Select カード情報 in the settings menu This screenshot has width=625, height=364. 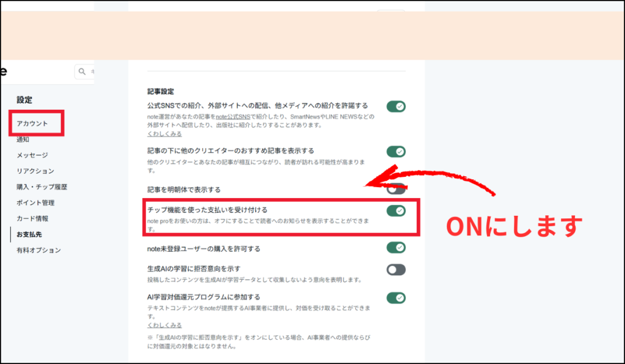[x=32, y=218]
